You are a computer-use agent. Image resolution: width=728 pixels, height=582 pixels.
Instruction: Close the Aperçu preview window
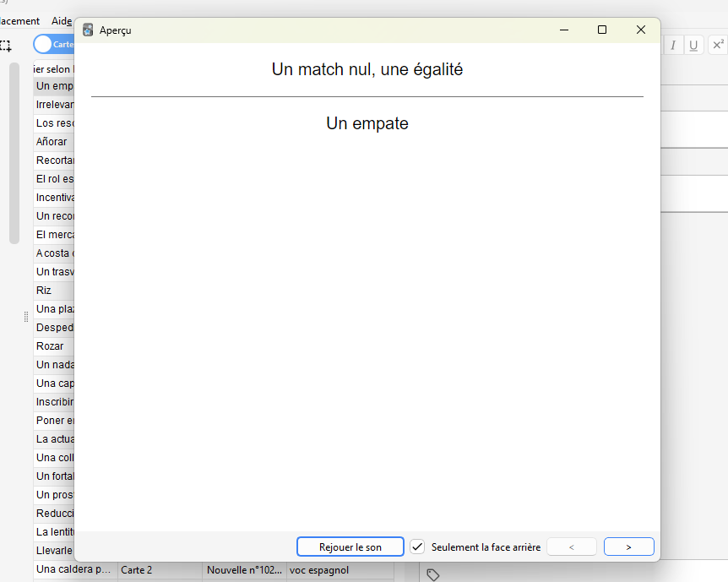click(x=641, y=30)
